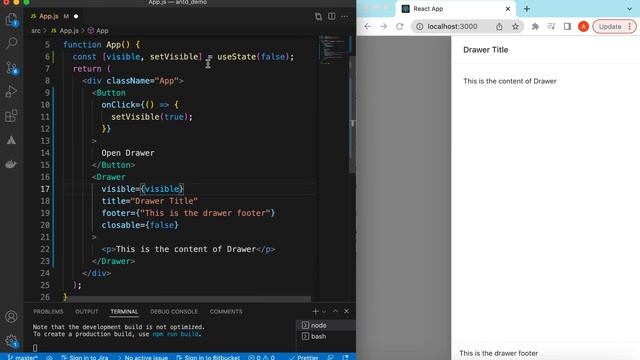Open a new browser tab

coord(527,9)
